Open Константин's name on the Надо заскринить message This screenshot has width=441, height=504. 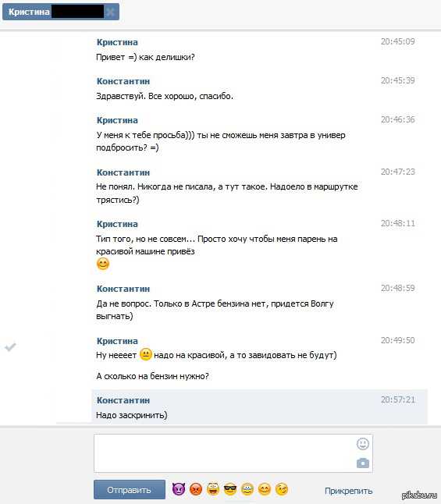123,400
